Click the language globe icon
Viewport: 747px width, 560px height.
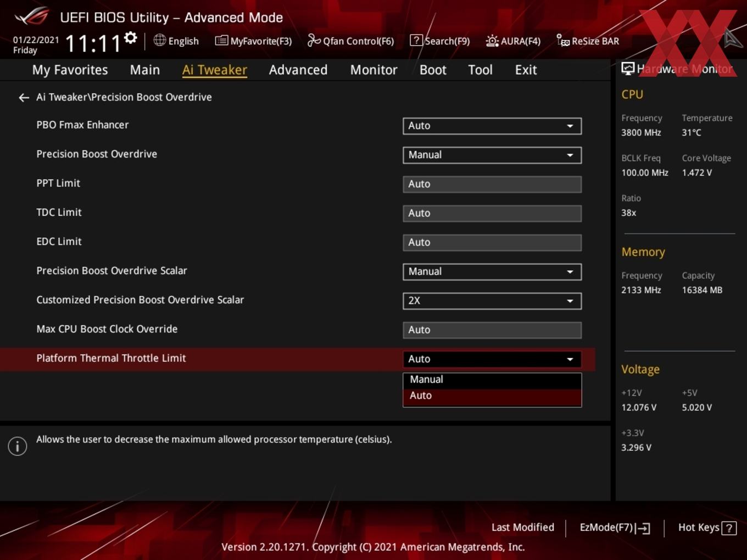click(x=159, y=40)
